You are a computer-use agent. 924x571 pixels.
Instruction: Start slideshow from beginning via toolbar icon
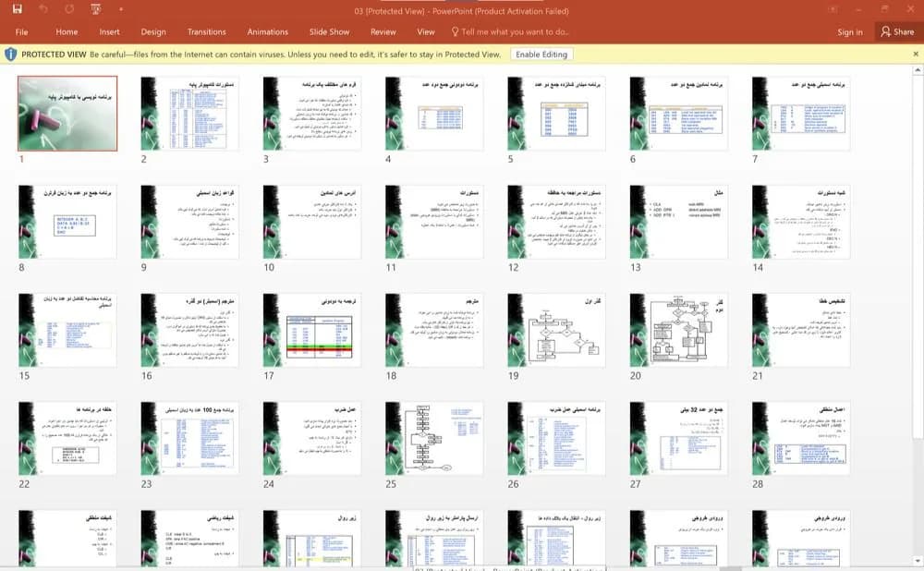click(95, 9)
